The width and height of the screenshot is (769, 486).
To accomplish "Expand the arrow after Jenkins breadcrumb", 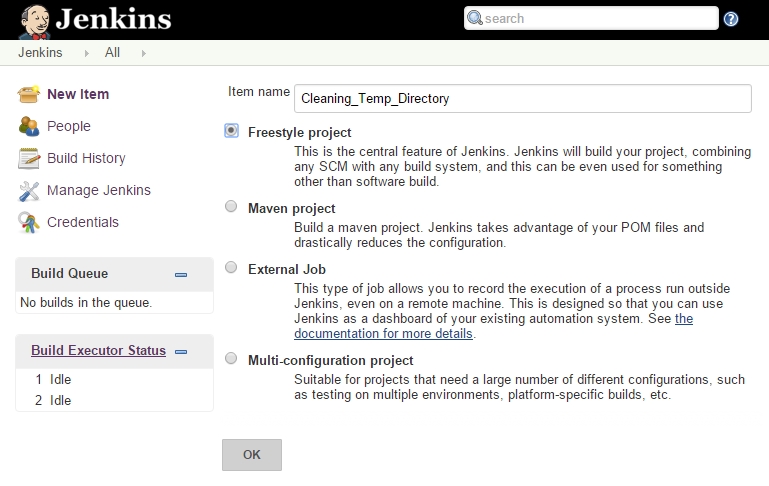I will pyautogui.click(x=86, y=53).
